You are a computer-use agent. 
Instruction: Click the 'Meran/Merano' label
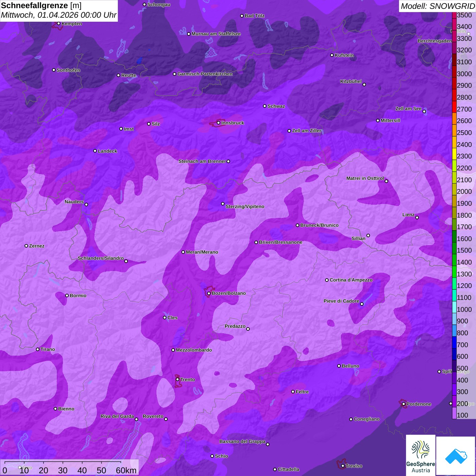click(x=202, y=252)
